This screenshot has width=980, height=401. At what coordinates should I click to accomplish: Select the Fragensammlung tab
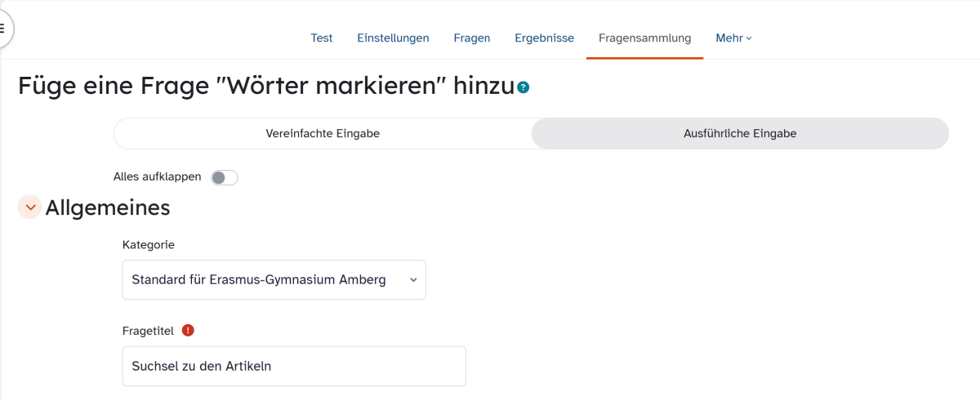click(x=644, y=38)
